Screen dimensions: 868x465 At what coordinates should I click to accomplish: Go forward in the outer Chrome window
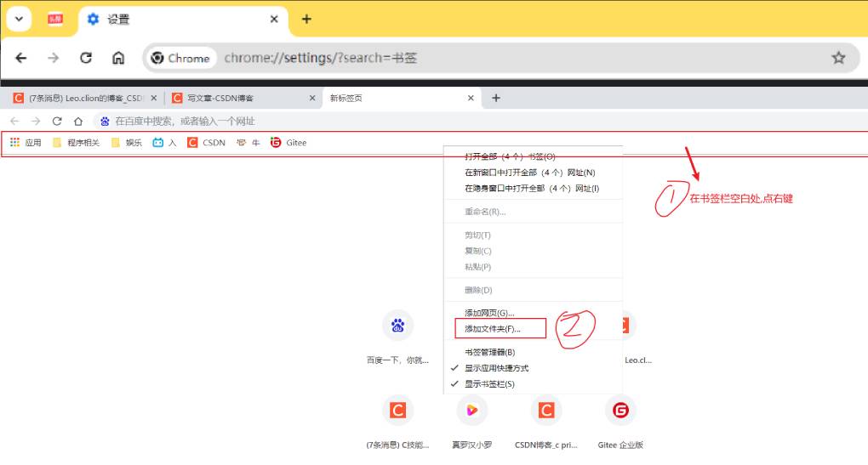click(x=53, y=58)
